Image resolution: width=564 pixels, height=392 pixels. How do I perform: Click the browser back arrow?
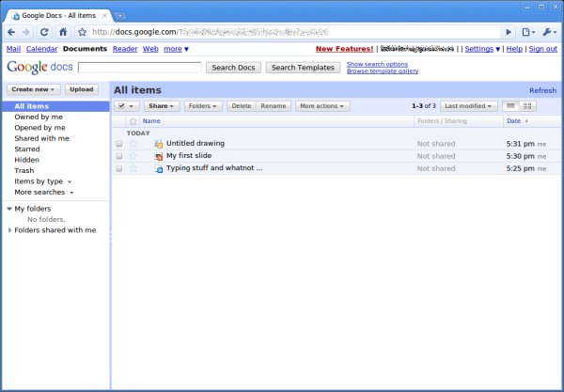11,32
